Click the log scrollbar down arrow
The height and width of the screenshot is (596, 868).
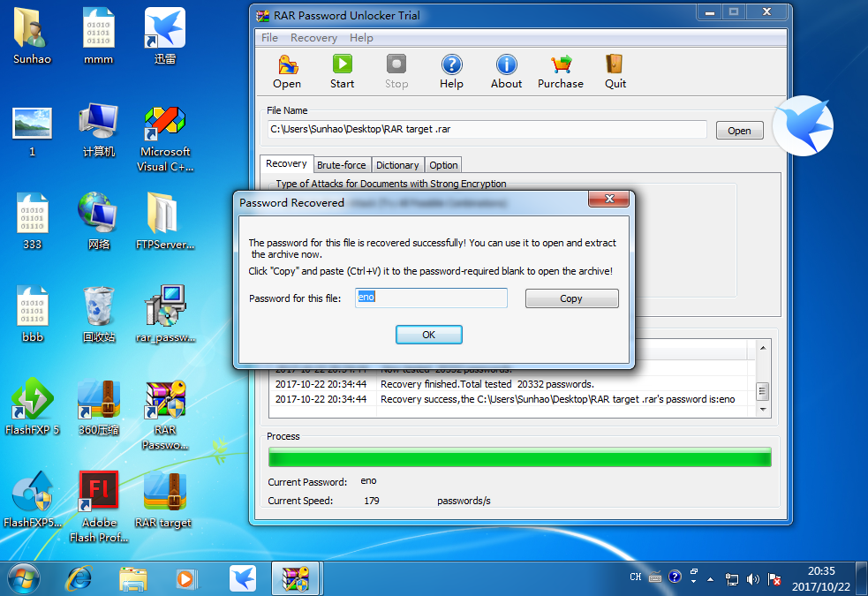(763, 410)
